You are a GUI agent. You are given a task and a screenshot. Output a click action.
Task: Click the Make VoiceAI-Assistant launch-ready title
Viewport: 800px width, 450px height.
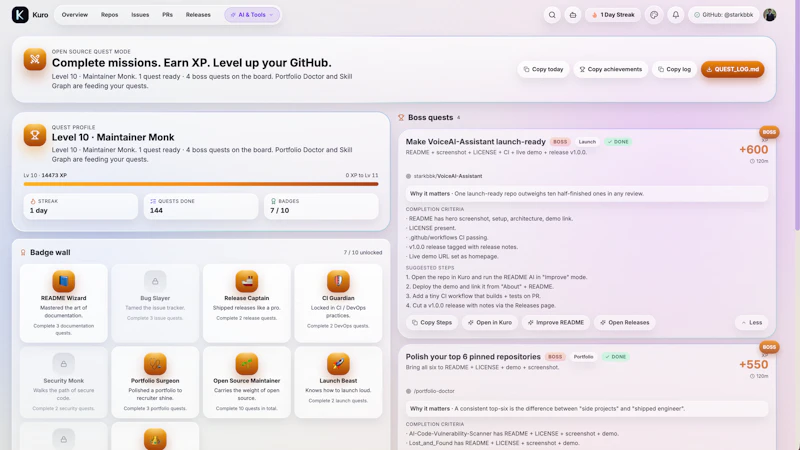point(476,141)
